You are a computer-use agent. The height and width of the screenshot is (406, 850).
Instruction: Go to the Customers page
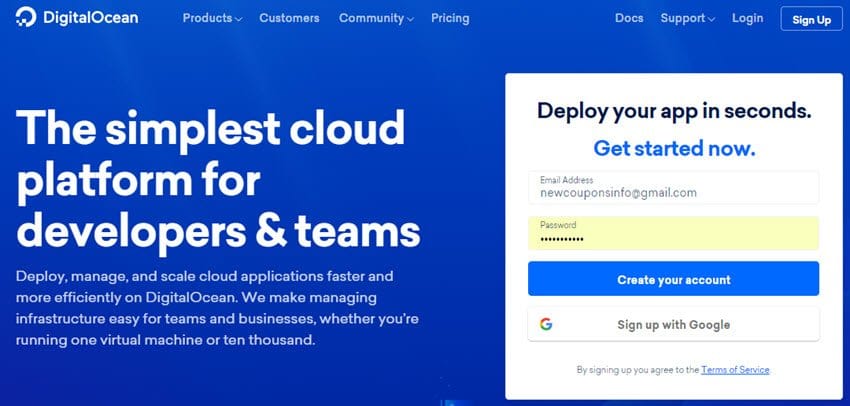(289, 18)
